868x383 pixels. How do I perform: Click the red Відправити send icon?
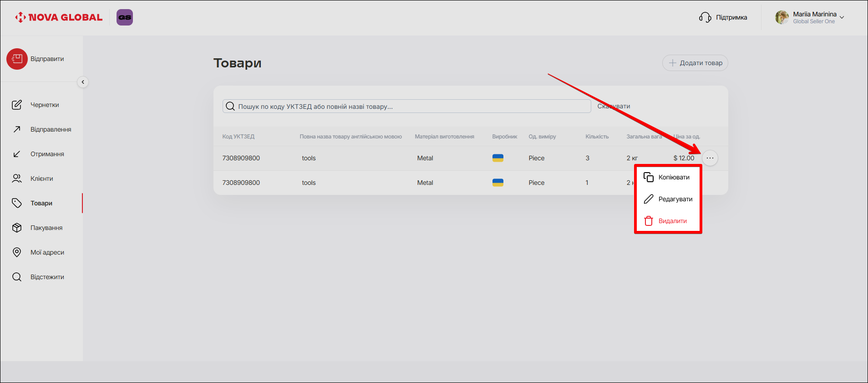(17, 59)
